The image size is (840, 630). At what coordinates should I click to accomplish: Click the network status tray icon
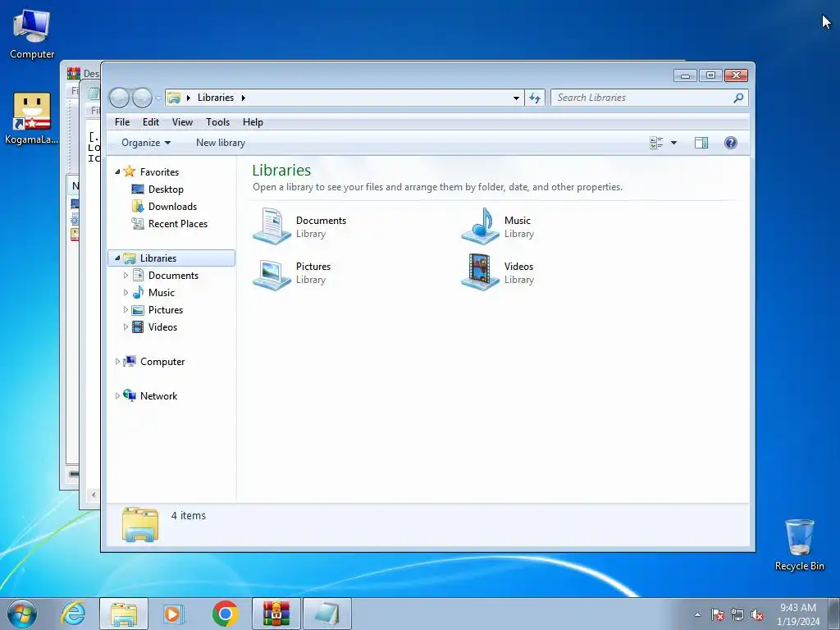coord(737,614)
